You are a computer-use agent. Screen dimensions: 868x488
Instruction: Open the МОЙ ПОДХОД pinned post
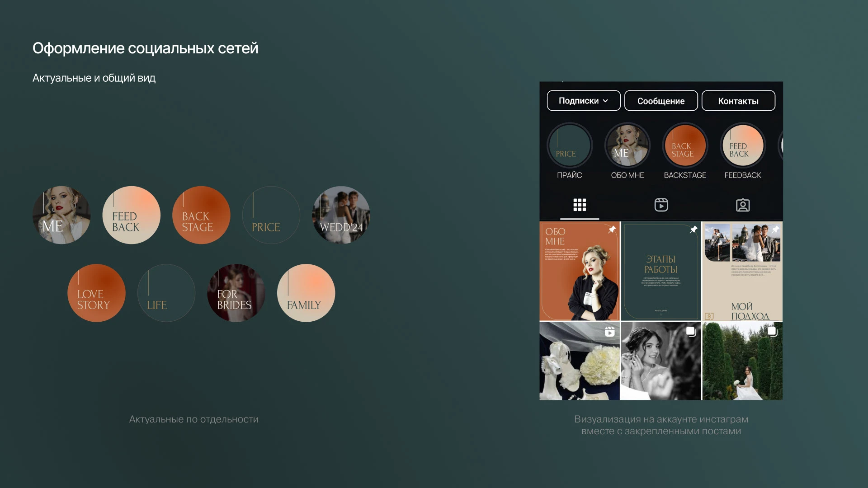pyautogui.click(x=742, y=271)
